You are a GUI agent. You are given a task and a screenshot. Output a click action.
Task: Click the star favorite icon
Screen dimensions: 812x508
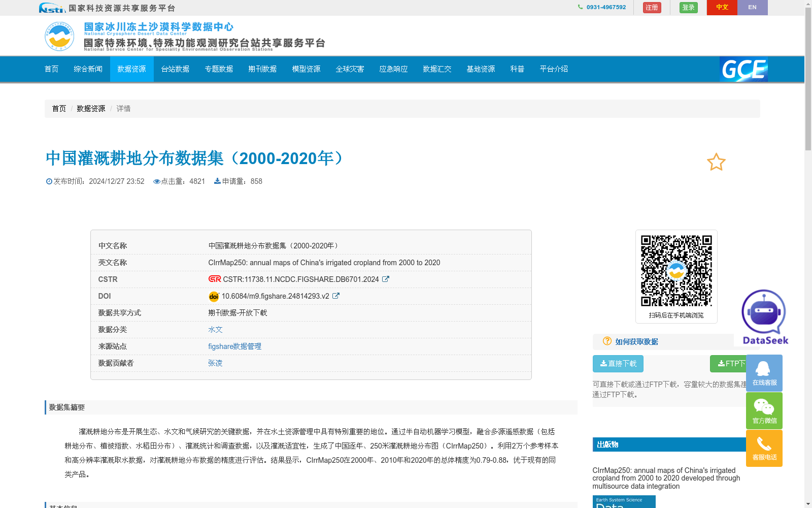[x=716, y=162]
